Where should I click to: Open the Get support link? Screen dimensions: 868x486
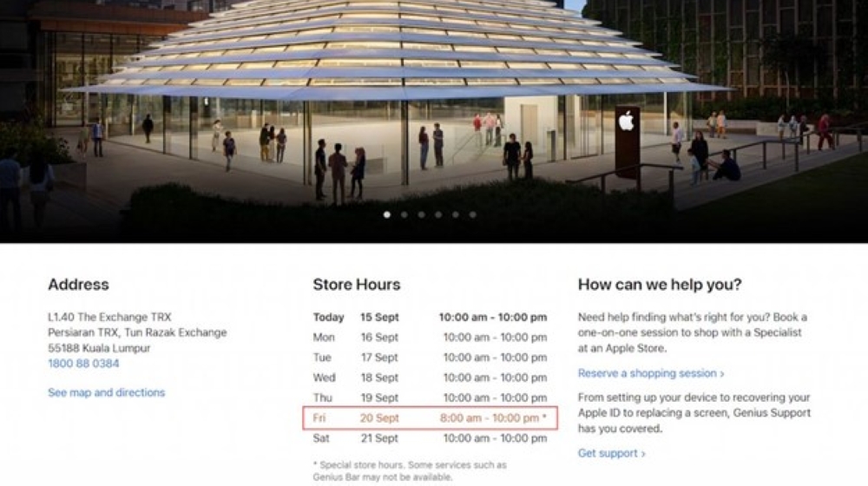point(612,453)
